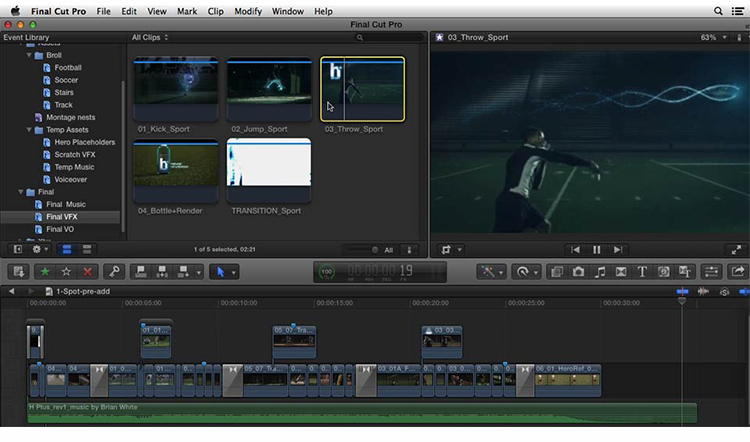The image size is (750, 442).
Task: Toggle timeline skimming
Action: pos(683,291)
